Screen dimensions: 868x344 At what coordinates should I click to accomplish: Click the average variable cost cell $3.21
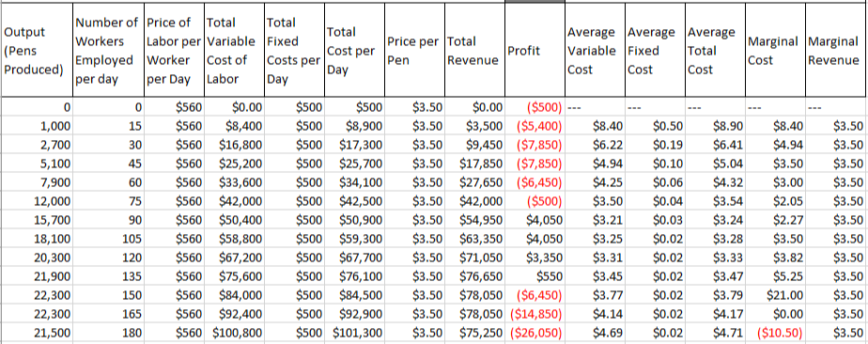pyautogui.click(x=595, y=220)
